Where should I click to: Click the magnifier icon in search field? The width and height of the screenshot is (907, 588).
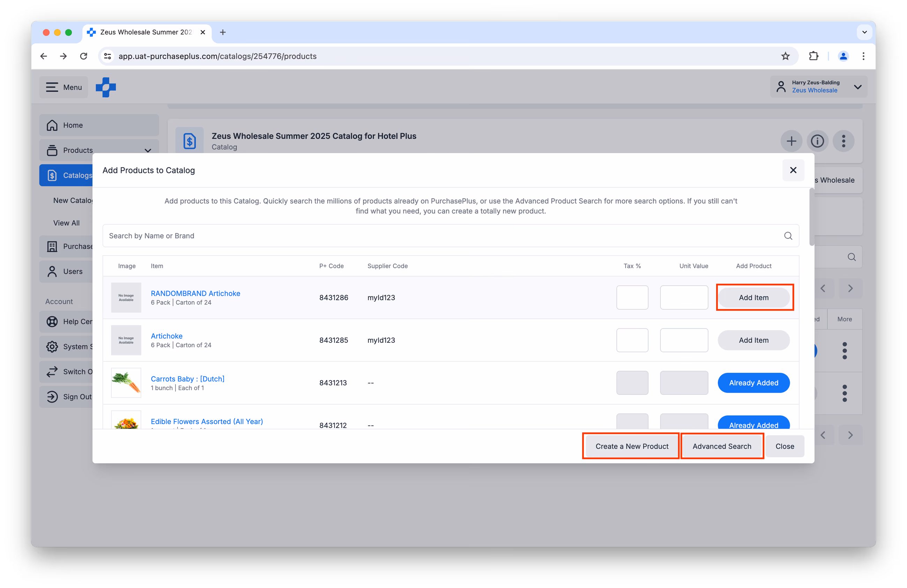(788, 236)
